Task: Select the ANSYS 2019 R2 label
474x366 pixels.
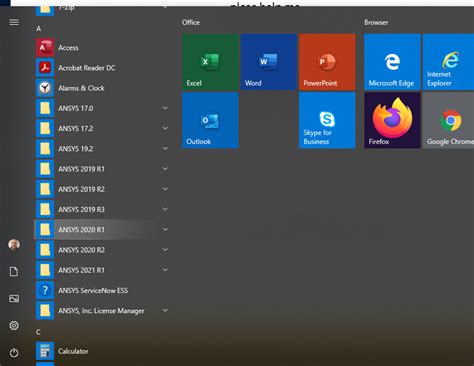Action: click(81, 189)
